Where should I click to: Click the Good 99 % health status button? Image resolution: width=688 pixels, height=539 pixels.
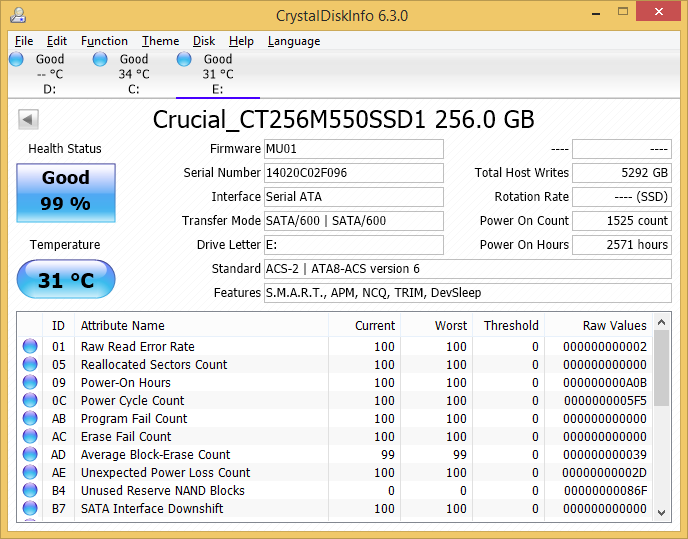(66, 193)
